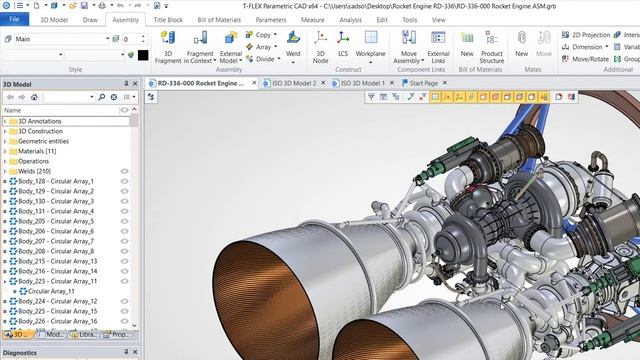
Task: Insert a 3D Fragment
Action: (x=168, y=47)
